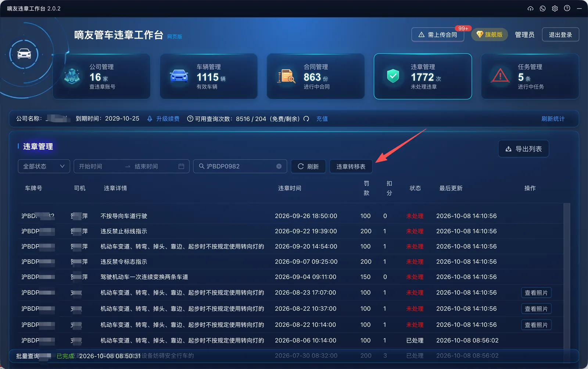Open the 车辆管理 card
The height and width of the screenshot is (369, 588).
coord(208,76)
